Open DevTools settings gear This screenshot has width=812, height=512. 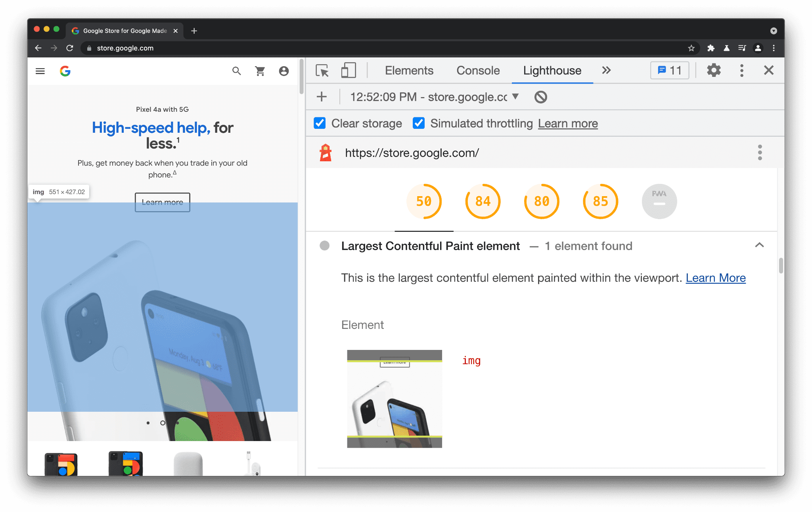pos(714,71)
